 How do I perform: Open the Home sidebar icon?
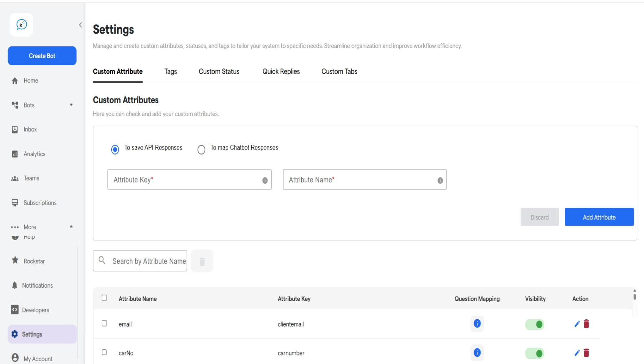coord(30,80)
